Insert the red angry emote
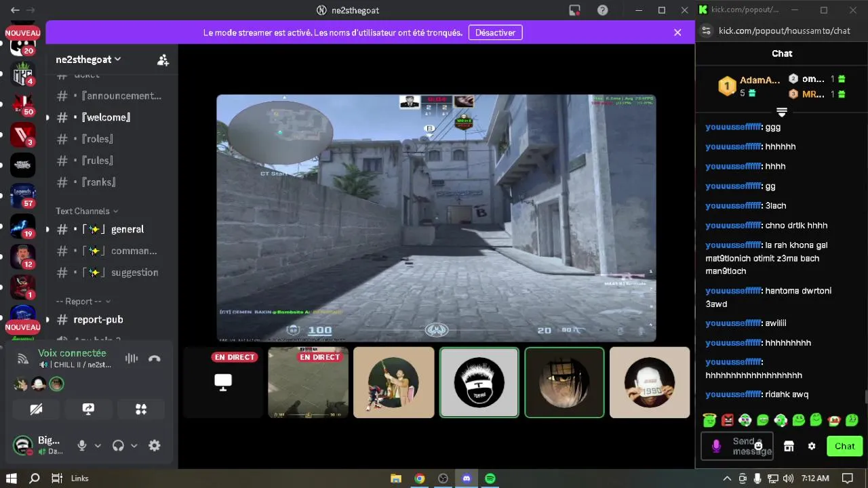 pyautogui.click(x=728, y=420)
